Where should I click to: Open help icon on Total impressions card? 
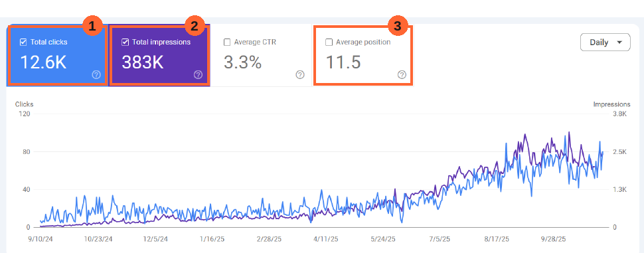click(198, 74)
